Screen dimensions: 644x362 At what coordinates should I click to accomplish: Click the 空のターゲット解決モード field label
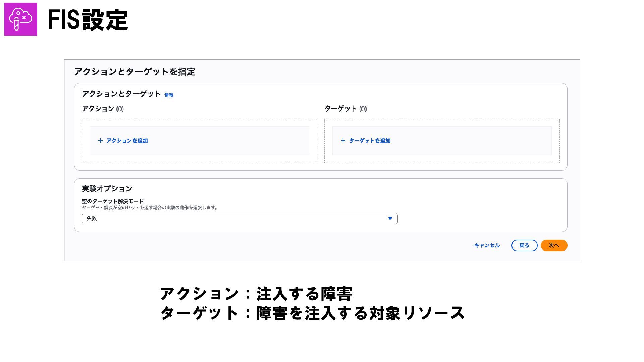click(x=113, y=201)
